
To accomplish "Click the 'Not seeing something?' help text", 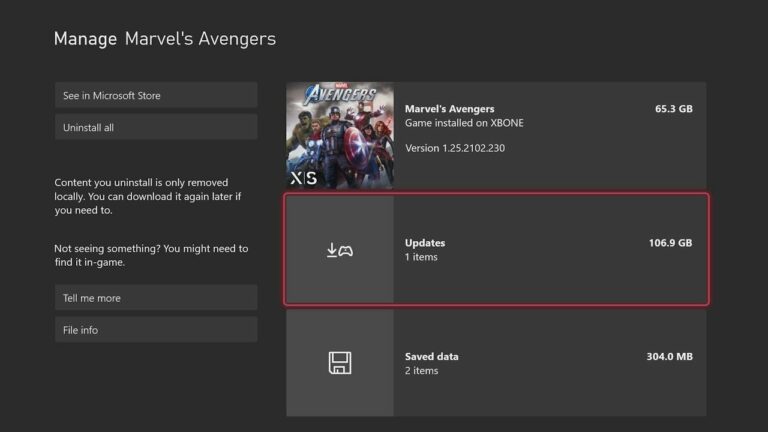I will tap(151, 255).
